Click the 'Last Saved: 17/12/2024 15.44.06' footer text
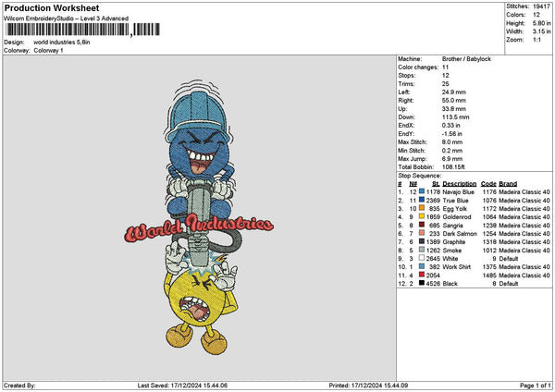Image resolution: width=555 pixels, height=392 pixels. pyautogui.click(x=182, y=386)
